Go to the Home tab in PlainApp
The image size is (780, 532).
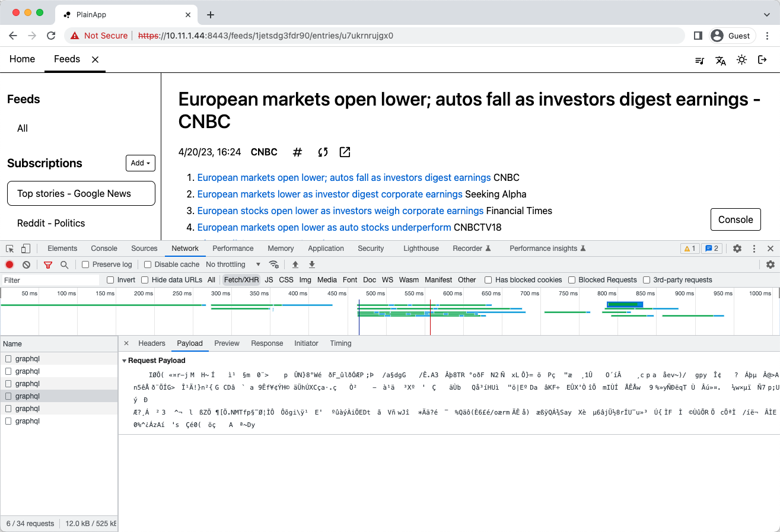(22, 59)
